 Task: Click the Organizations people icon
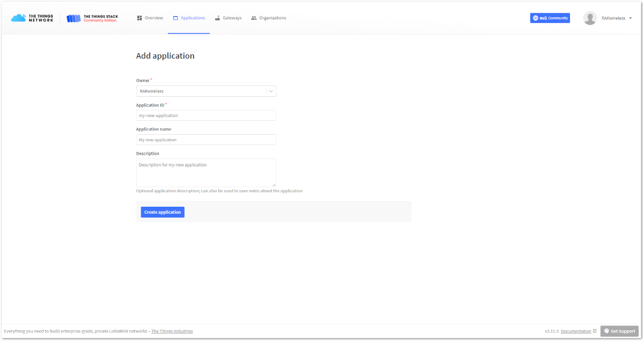point(254,18)
